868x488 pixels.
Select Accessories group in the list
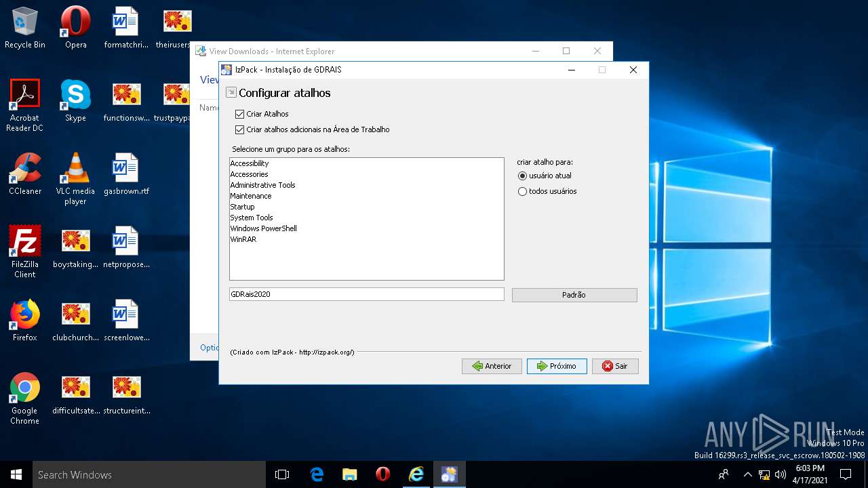(366, 174)
